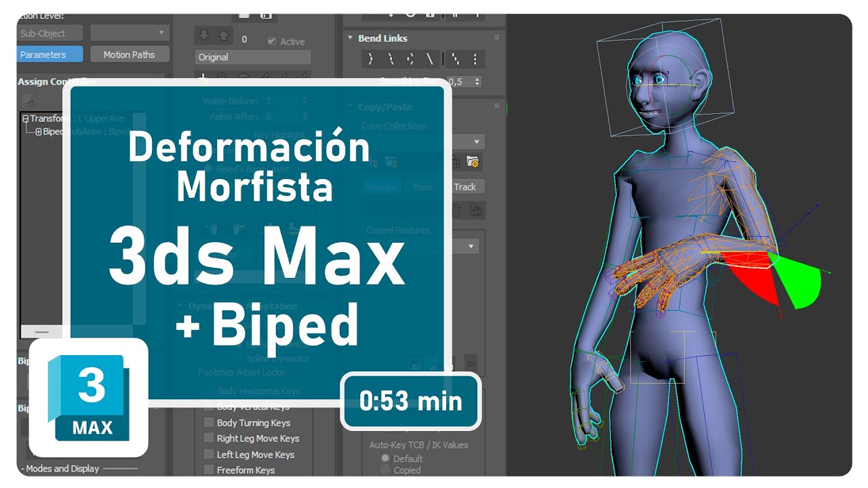Select the Bend Links Mode icon
This screenshot has width=868, height=488.
pos(371,59)
